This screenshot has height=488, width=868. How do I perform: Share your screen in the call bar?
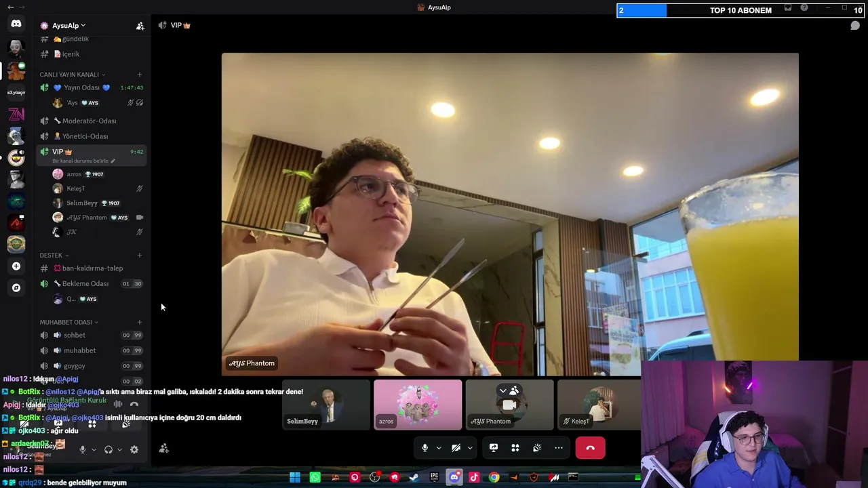pos(494,448)
